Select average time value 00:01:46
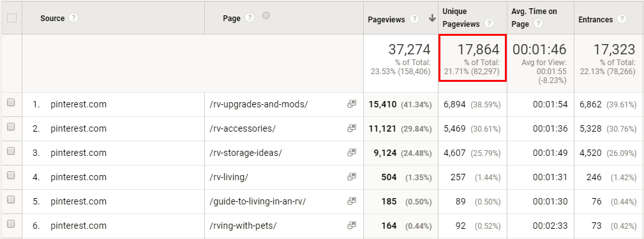The image size is (644, 239). click(x=539, y=50)
